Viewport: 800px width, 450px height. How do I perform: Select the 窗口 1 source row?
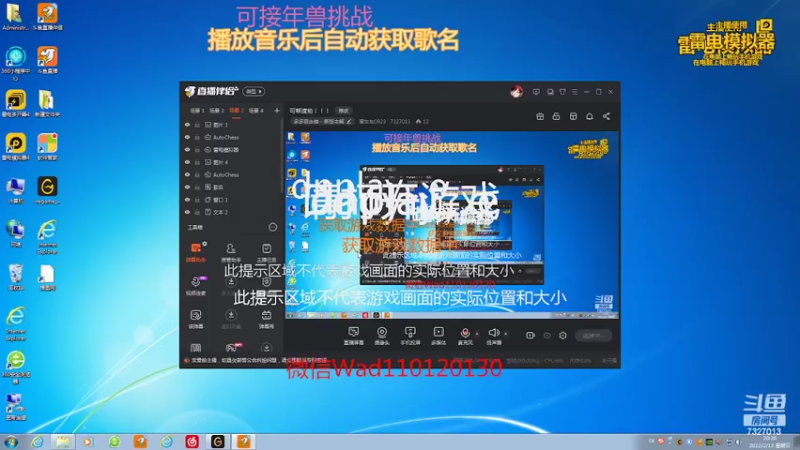(232, 199)
